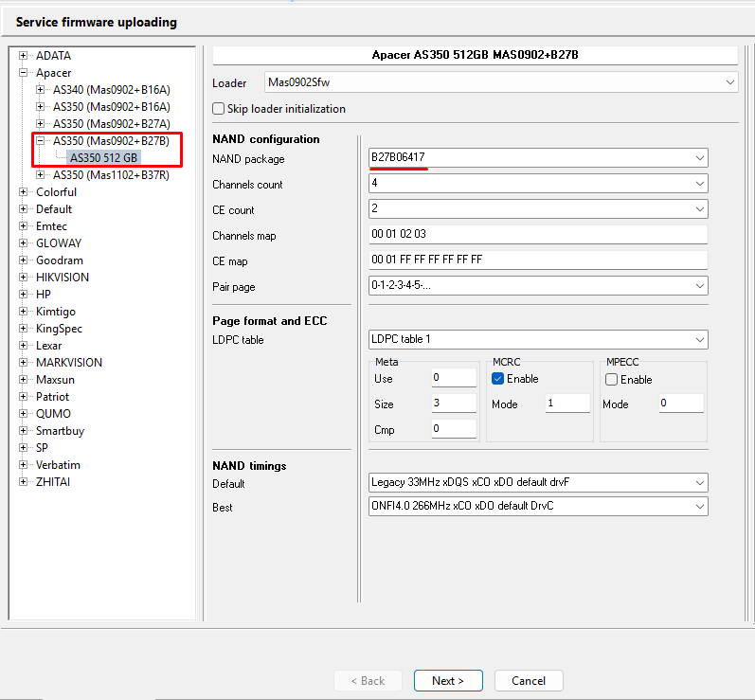Expand the Verbatim vendor node

(x=23, y=464)
